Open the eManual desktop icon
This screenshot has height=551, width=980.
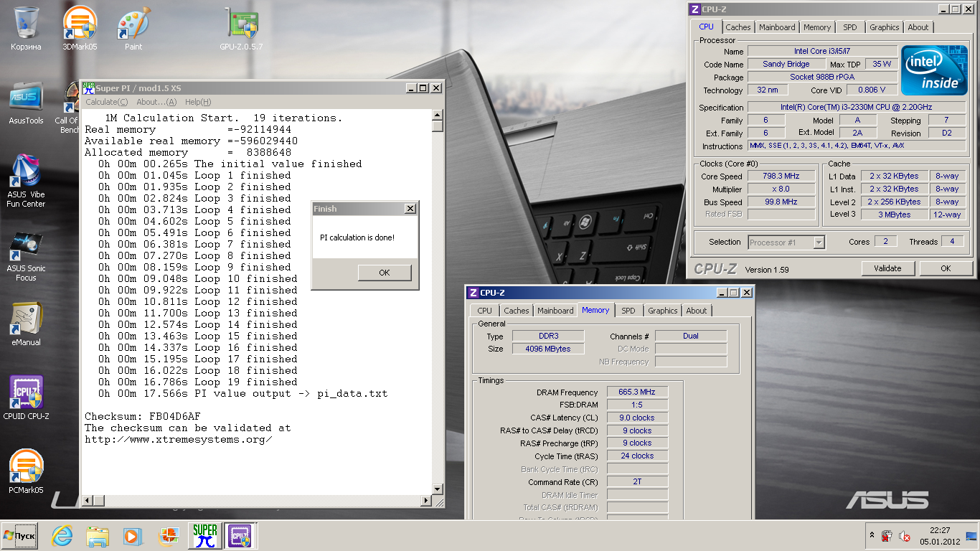click(26, 324)
